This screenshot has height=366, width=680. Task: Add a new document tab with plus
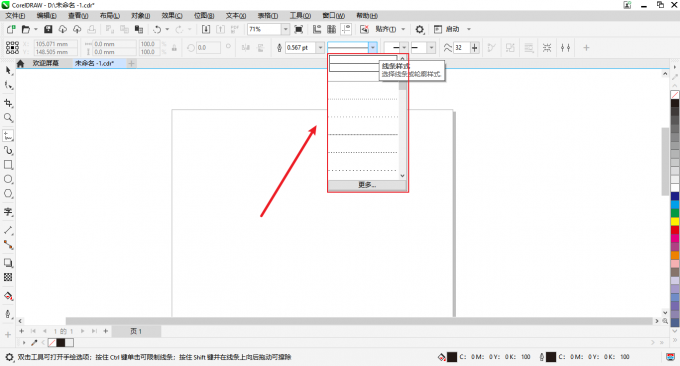coord(131,63)
